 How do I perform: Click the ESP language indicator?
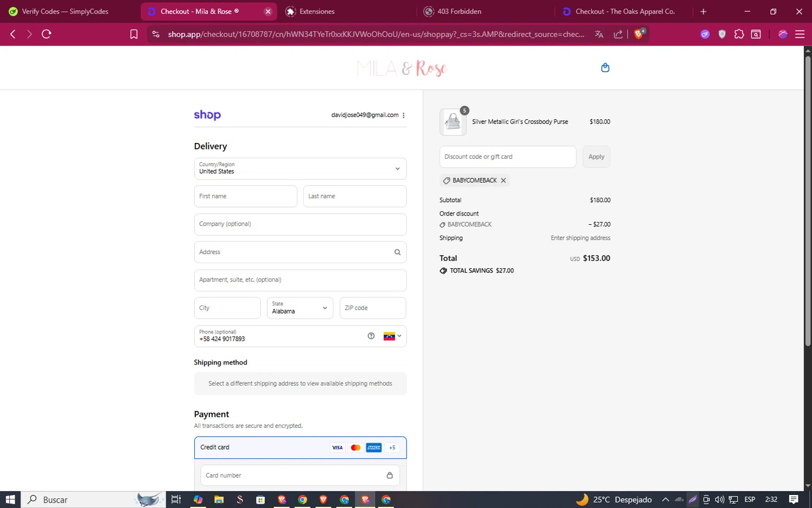click(750, 499)
